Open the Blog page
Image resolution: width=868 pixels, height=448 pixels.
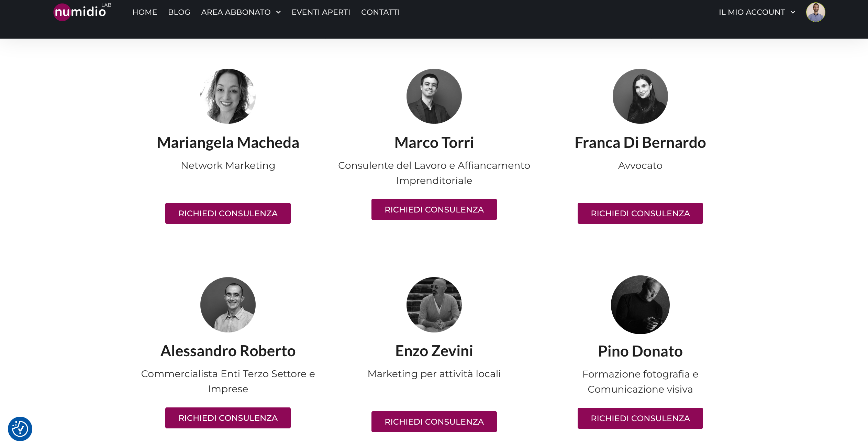[179, 12]
